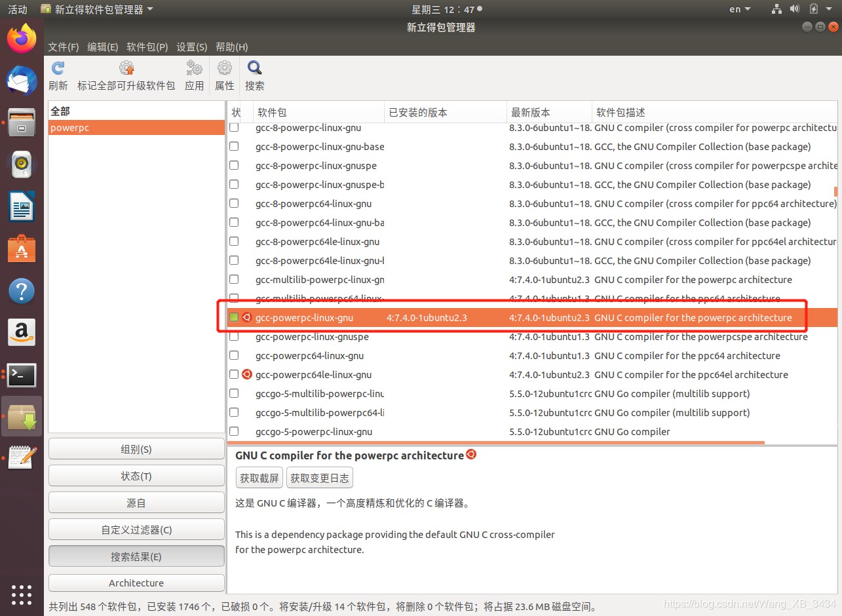Open Firefox from the dock
Screen dimensions: 842x616
click(x=22, y=39)
